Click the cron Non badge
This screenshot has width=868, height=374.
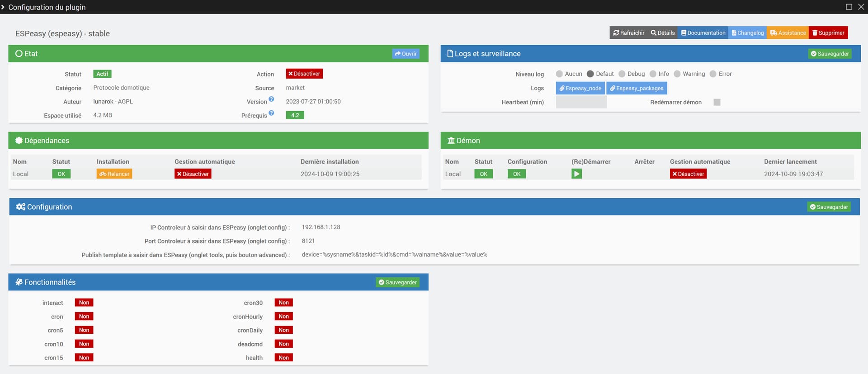[x=84, y=317]
